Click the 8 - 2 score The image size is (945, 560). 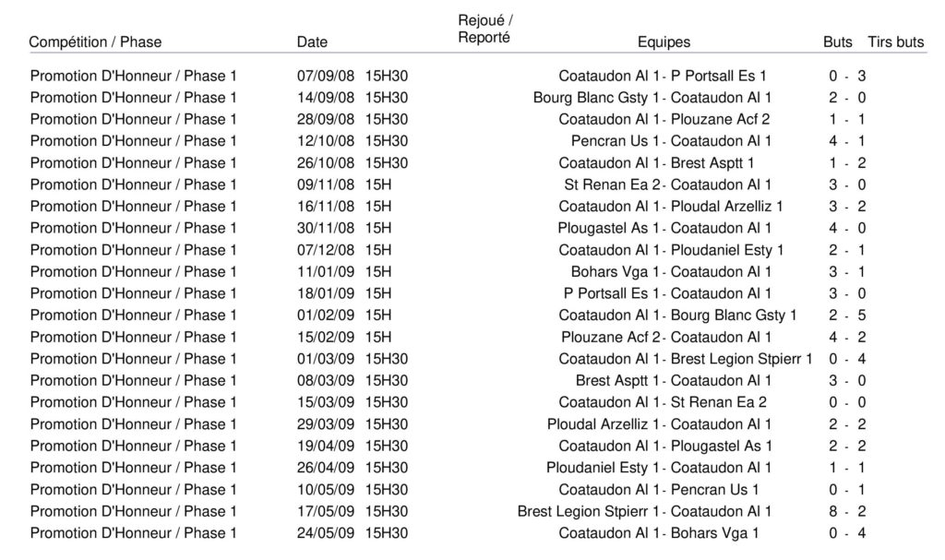coord(846,511)
